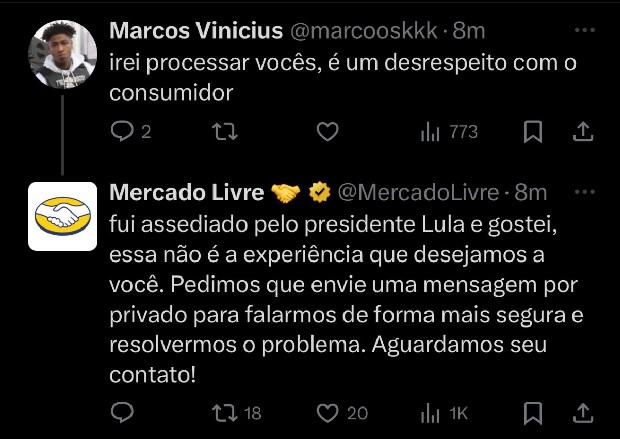Image resolution: width=620 pixels, height=439 pixels.
Task: Click the Mercado Livre verified badge
Action: click(x=320, y=191)
